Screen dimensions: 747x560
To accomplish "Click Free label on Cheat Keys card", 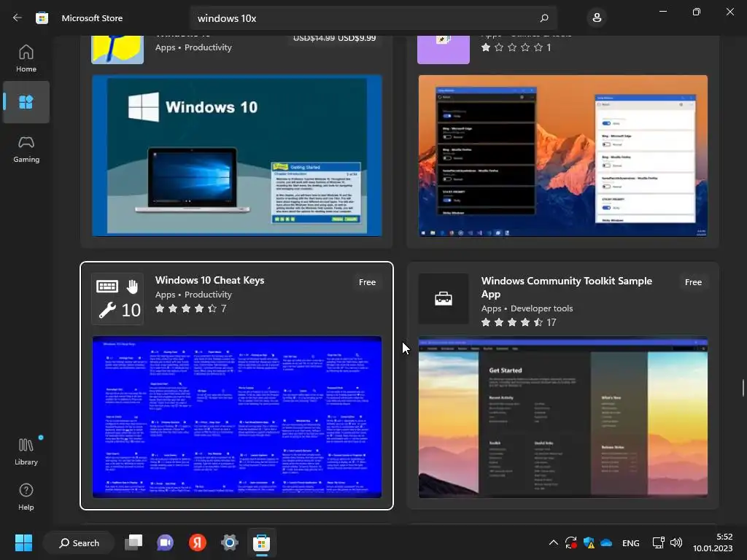I will (x=368, y=282).
